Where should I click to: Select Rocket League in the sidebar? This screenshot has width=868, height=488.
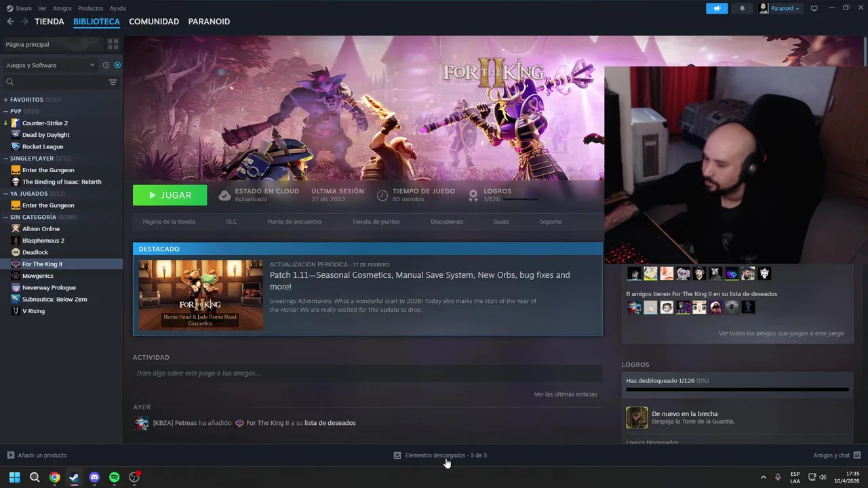pyautogui.click(x=43, y=146)
